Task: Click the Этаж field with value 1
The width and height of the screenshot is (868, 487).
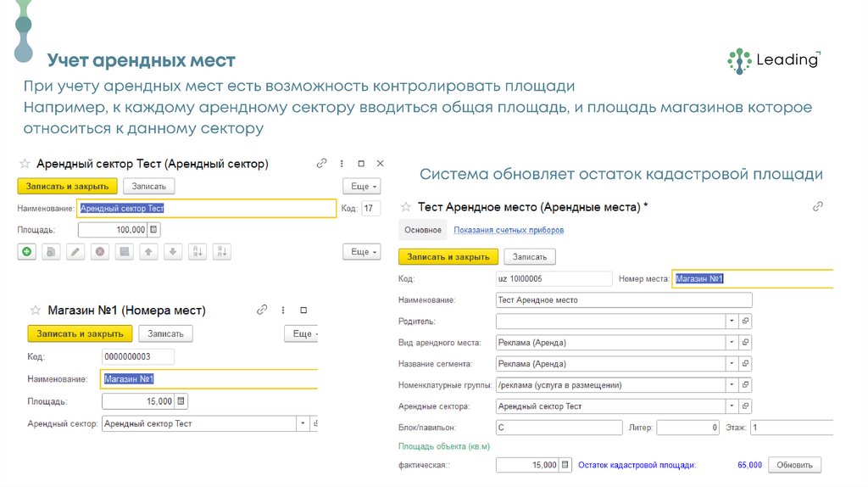Action: coord(792,427)
